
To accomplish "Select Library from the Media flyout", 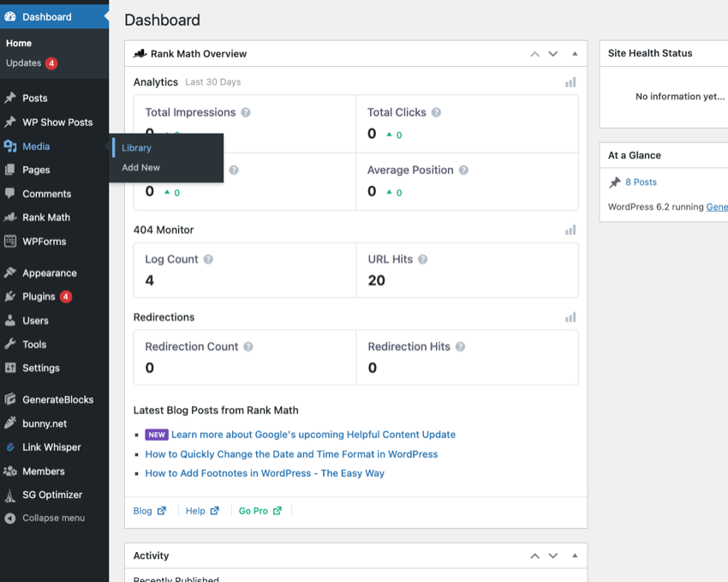I will coord(136,147).
